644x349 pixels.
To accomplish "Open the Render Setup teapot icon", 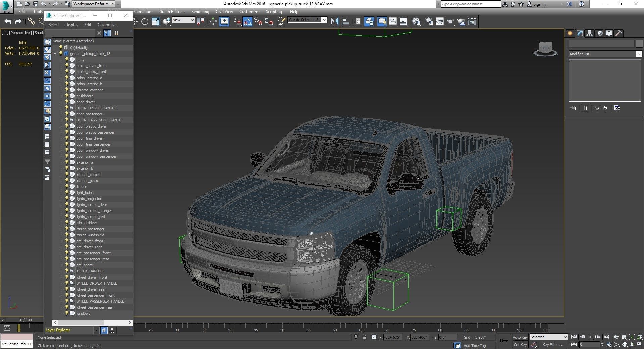I will click(429, 22).
